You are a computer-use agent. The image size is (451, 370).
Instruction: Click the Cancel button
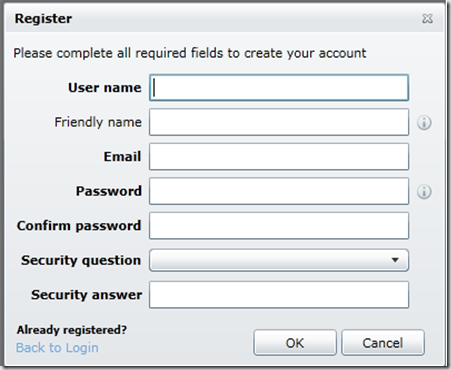pyautogui.click(x=383, y=343)
